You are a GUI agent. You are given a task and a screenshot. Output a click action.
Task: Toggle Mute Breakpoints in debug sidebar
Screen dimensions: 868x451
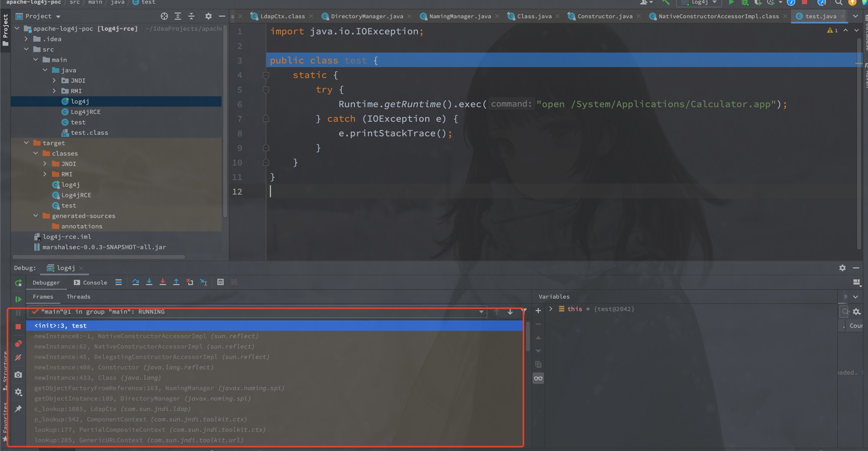coord(18,357)
